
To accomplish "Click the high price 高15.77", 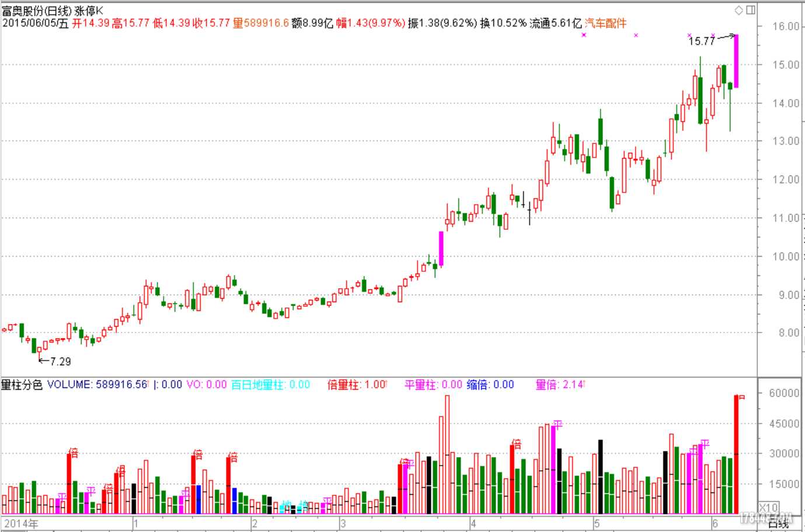I will point(131,23).
